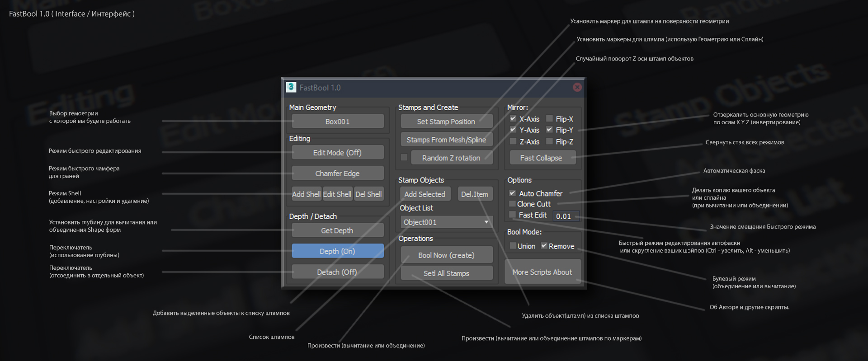Click Bool Now (create) button

pyautogui.click(x=446, y=255)
